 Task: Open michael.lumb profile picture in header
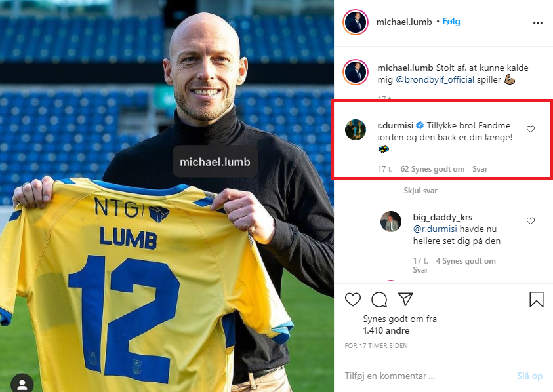[x=356, y=22]
